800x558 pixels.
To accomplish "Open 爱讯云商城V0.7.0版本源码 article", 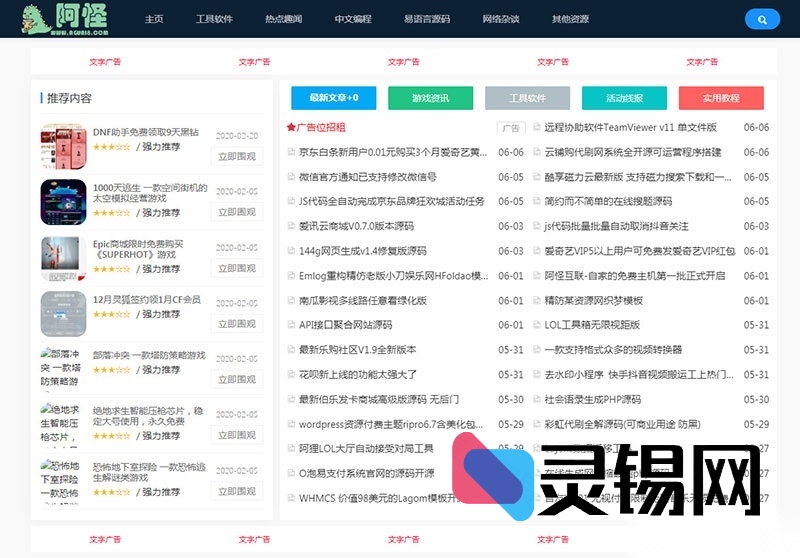I will [357, 226].
